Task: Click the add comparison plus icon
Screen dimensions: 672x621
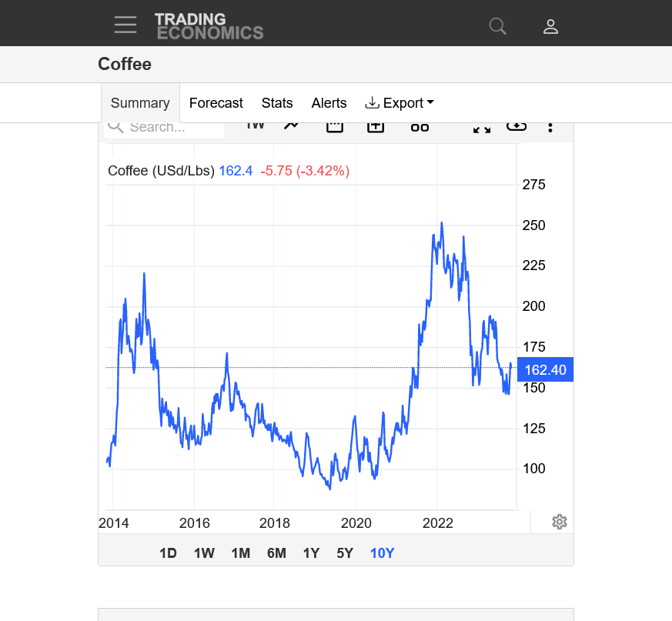Action: coord(376,126)
